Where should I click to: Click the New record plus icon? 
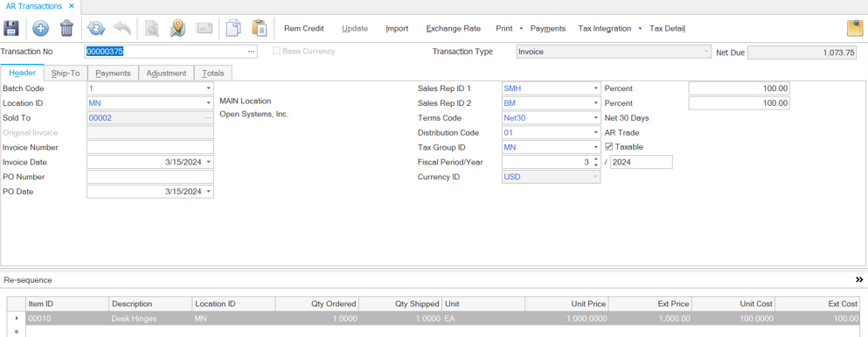coord(40,28)
